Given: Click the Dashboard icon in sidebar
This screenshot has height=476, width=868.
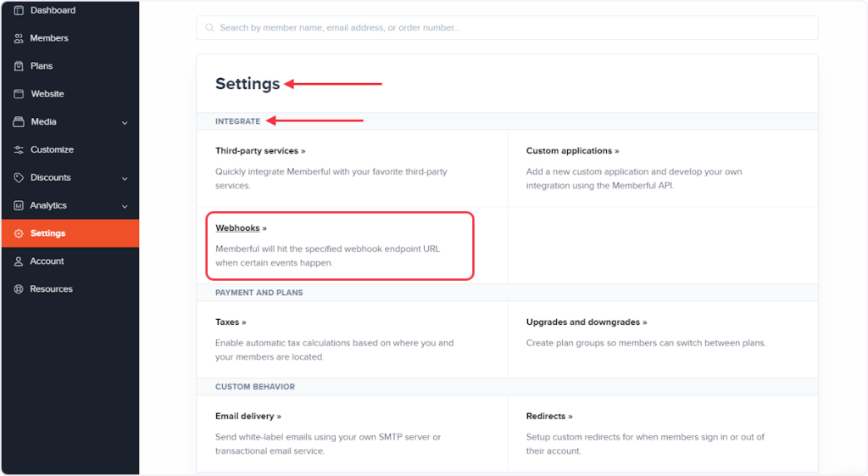Looking at the screenshot, I should coord(19,10).
